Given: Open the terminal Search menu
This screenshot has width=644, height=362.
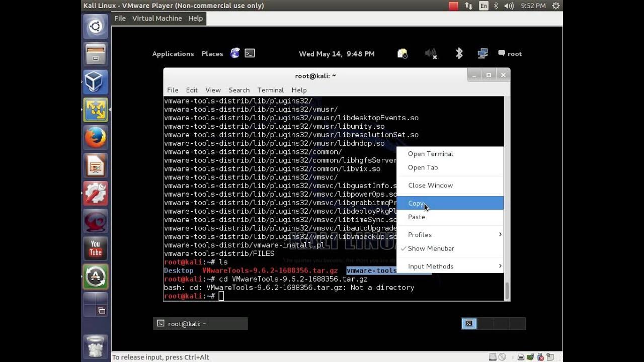Looking at the screenshot, I should [239, 90].
